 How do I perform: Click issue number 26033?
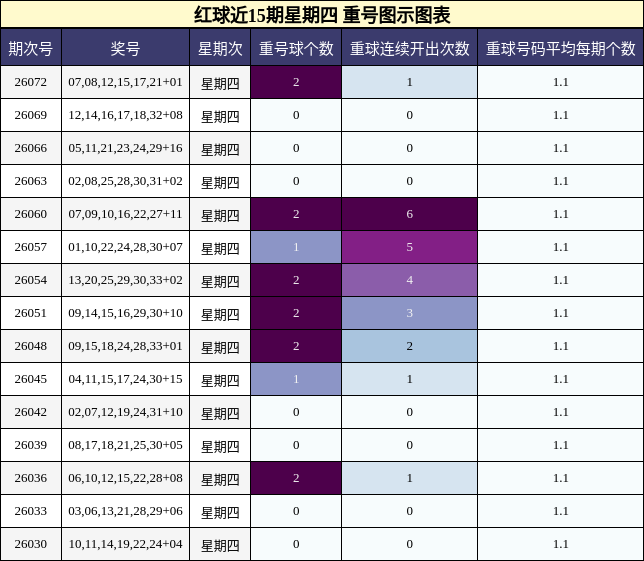[31, 511]
